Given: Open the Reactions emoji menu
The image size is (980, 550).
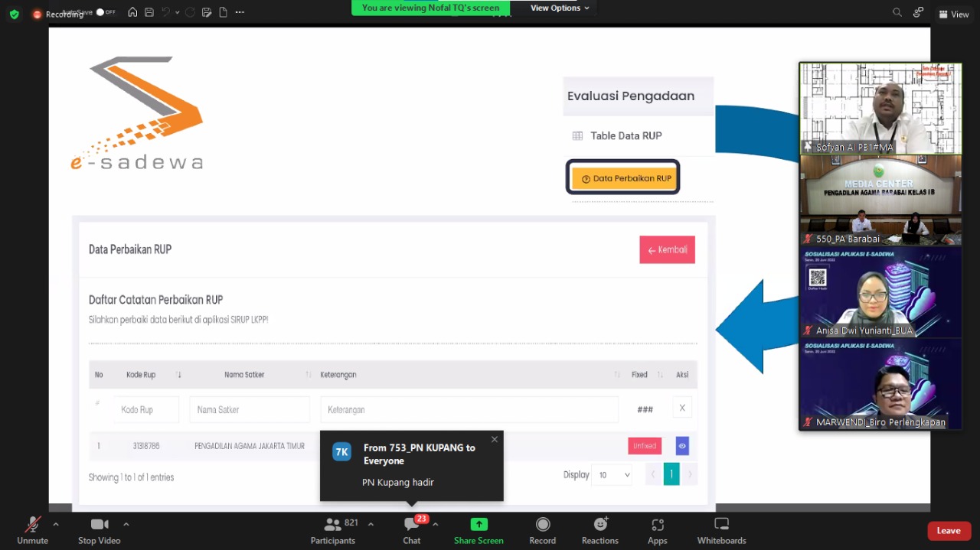Looking at the screenshot, I should click(600, 525).
